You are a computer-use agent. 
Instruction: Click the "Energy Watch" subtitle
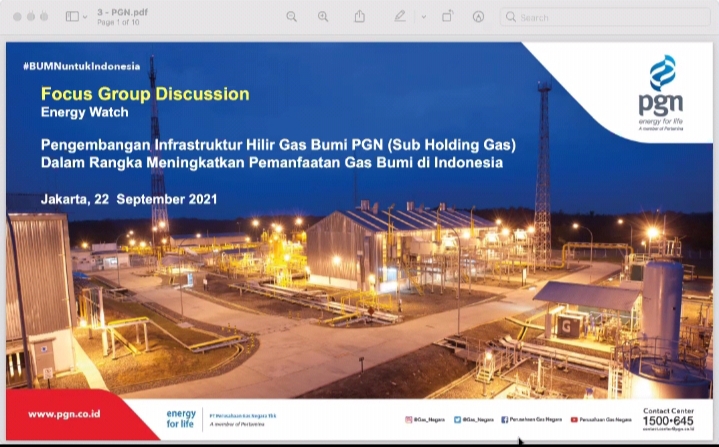85,112
